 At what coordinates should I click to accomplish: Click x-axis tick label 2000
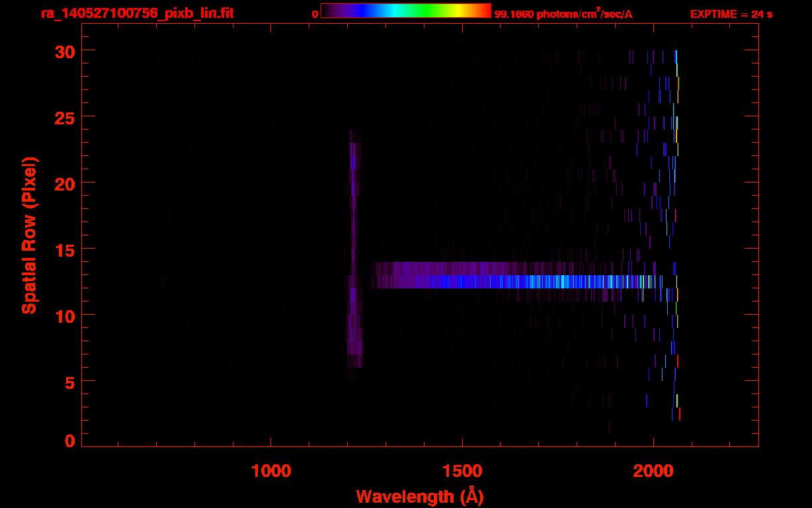point(653,470)
